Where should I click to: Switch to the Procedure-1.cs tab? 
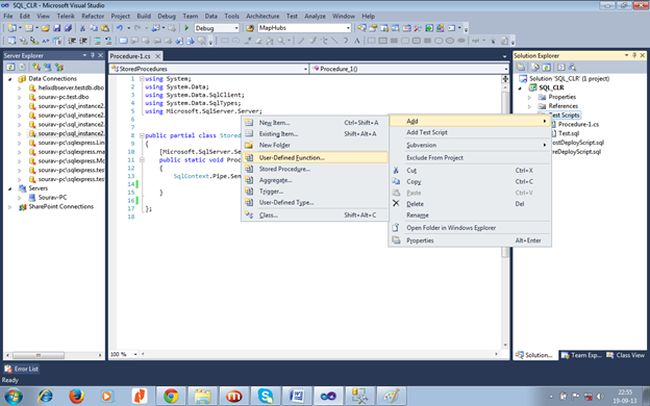pyautogui.click(x=130, y=56)
